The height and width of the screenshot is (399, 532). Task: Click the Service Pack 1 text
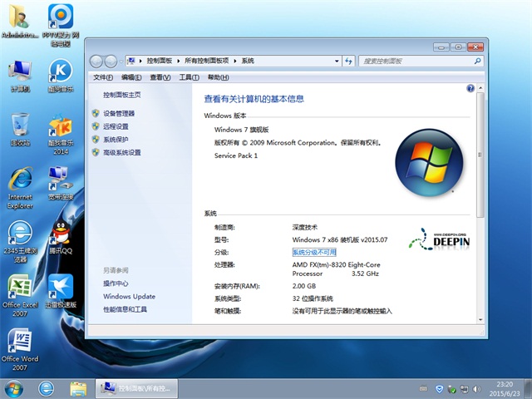236,155
